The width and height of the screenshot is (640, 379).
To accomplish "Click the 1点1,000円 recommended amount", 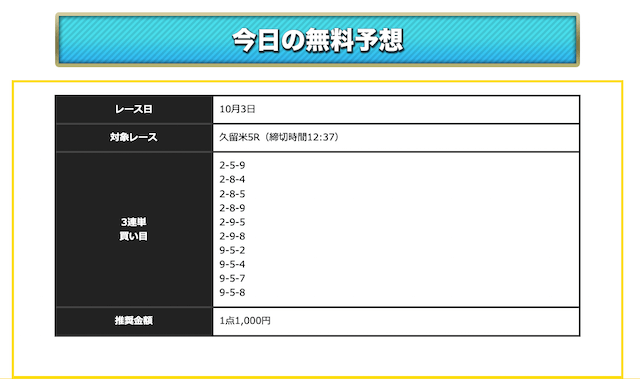I will point(245,321).
